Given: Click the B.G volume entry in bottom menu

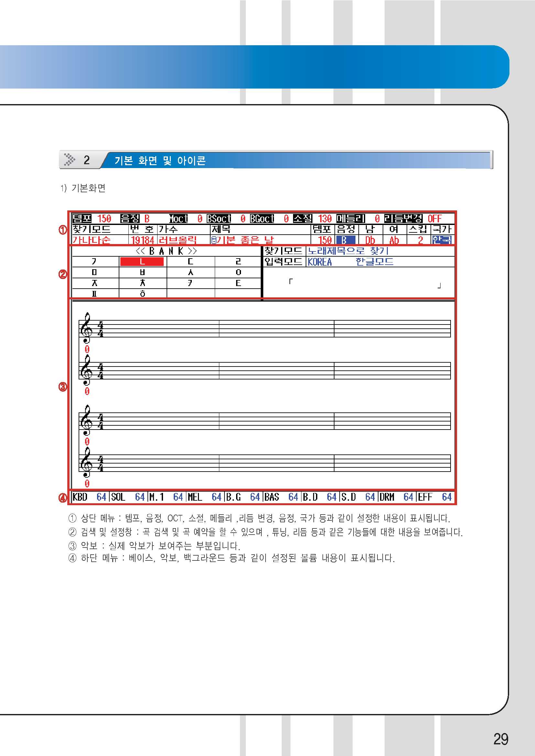Looking at the screenshot, I should [243, 497].
